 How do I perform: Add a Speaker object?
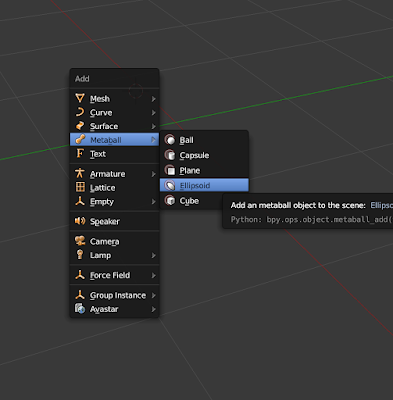coord(114,221)
